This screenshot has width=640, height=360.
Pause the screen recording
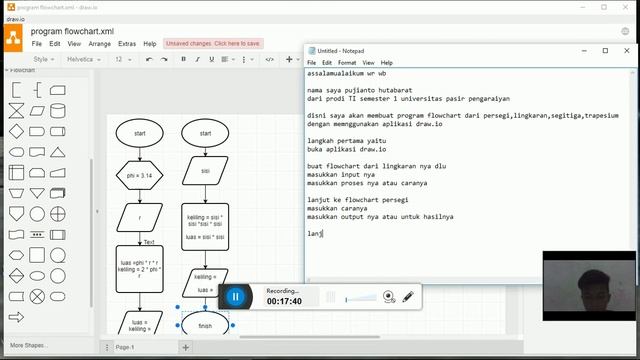(x=236, y=297)
